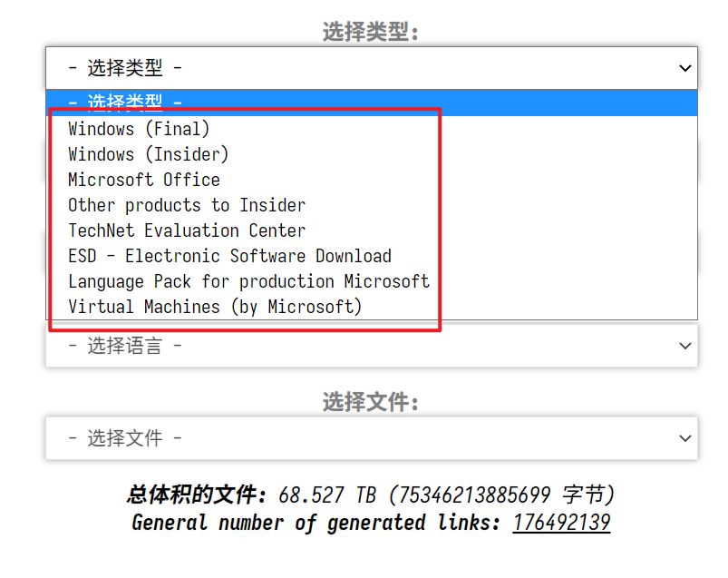Select Virtual Machines (by Microsoft)
The image size is (728, 578).
point(215,307)
